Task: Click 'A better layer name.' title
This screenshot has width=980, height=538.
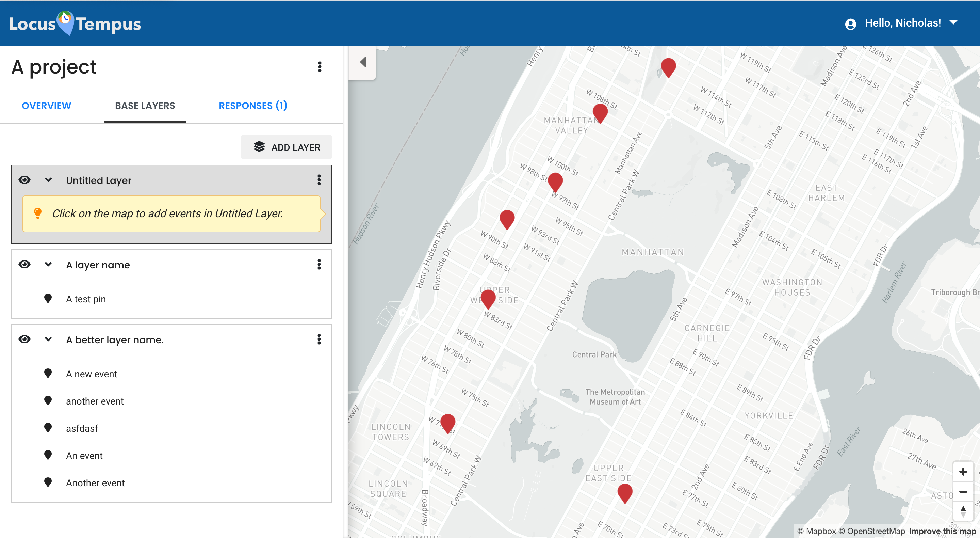Action: tap(115, 339)
